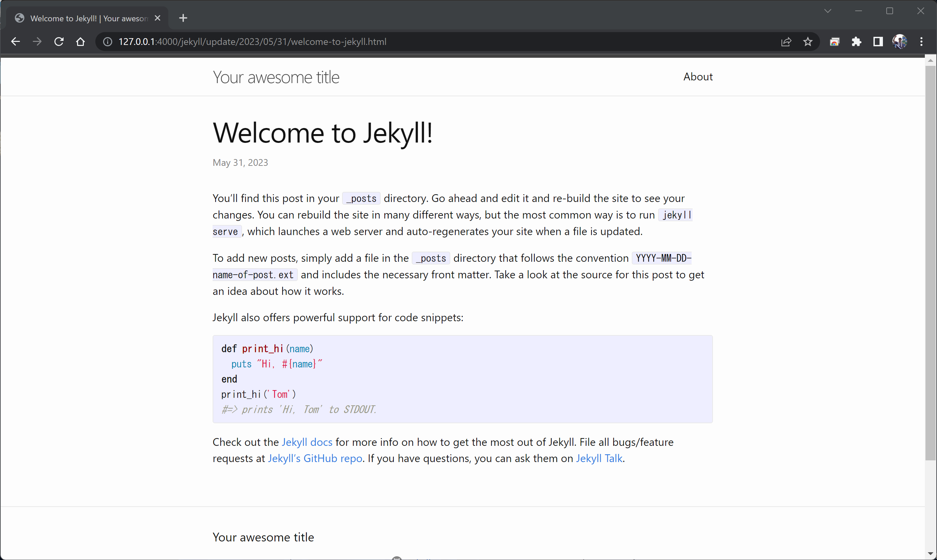937x560 pixels.
Task: Click the Welcome to Jekyll! heading
Action: [322, 133]
